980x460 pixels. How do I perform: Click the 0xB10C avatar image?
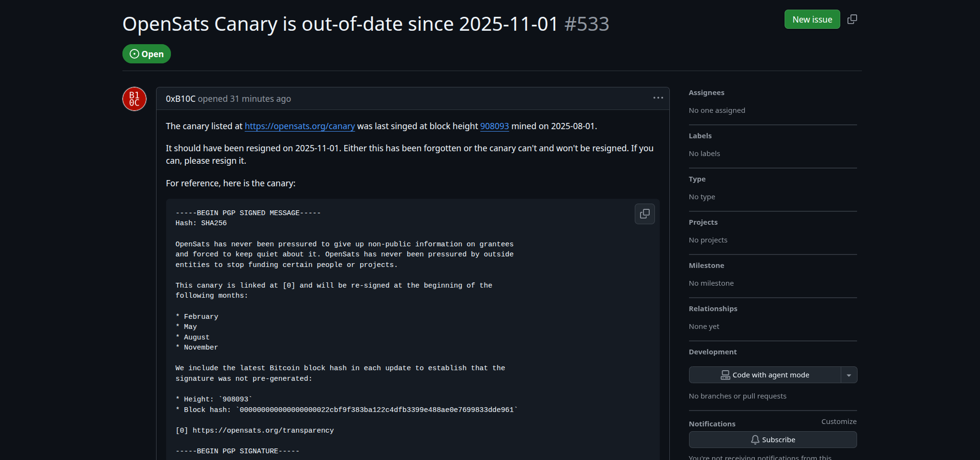pos(134,99)
